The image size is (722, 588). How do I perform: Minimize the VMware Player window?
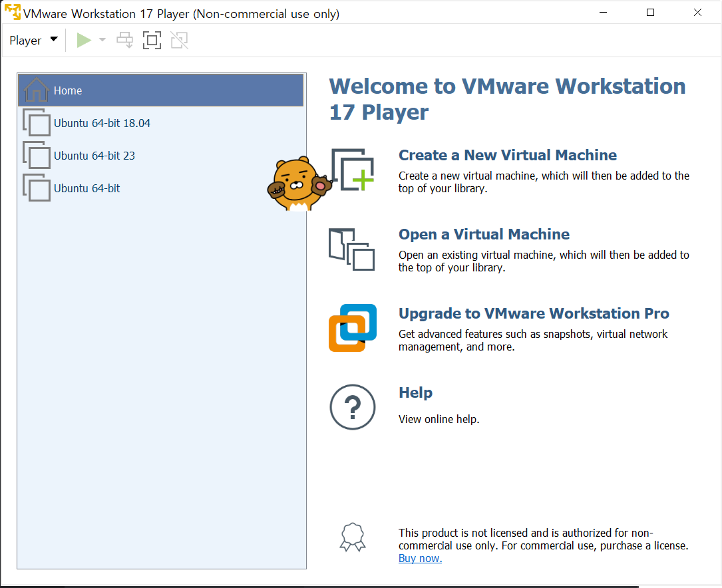603,13
